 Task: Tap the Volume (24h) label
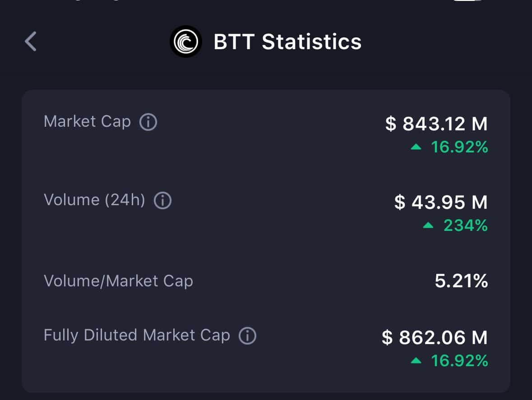pos(94,200)
